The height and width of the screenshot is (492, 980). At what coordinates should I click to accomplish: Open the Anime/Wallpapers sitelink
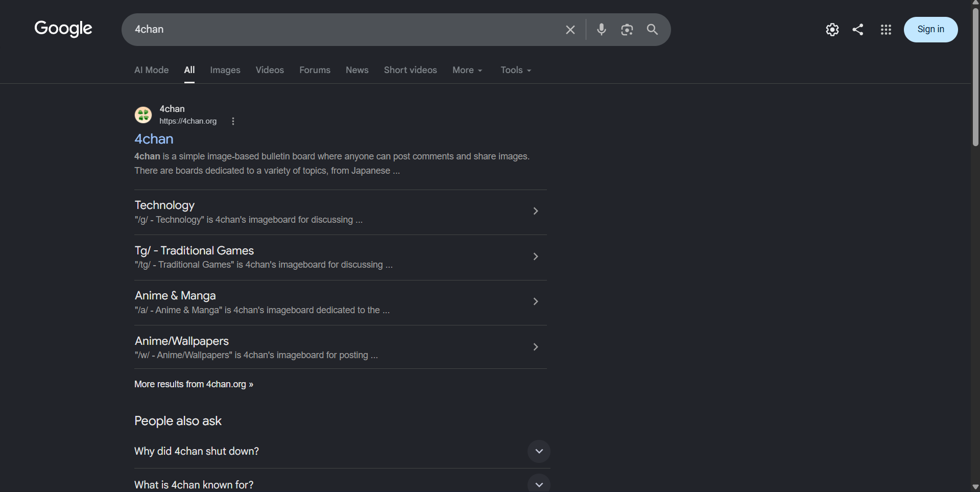click(x=182, y=341)
